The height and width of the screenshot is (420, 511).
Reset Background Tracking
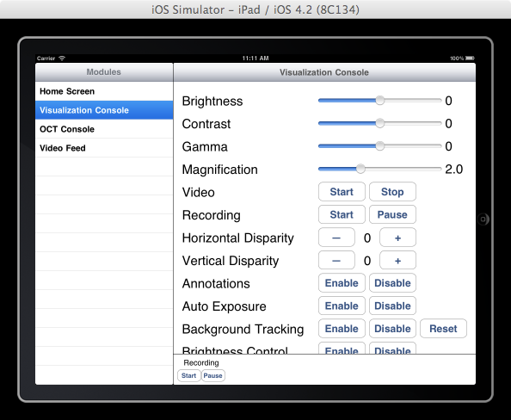(x=443, y=329)
